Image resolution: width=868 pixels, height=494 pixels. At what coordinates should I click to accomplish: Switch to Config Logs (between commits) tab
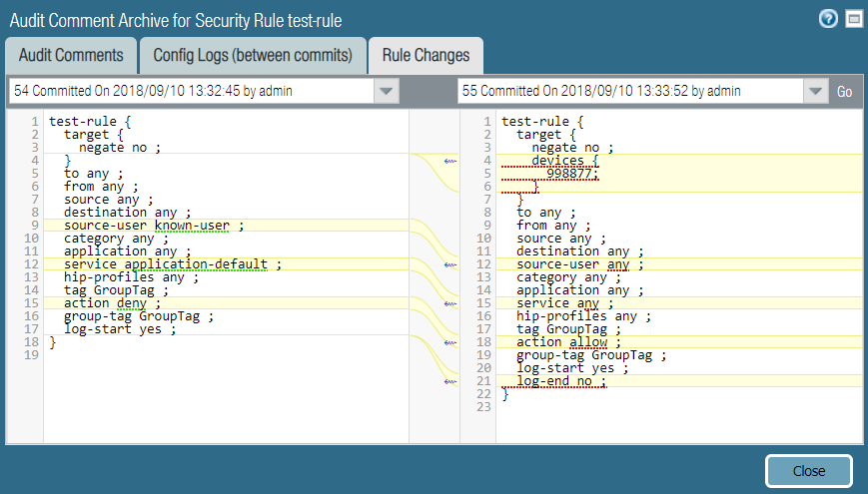252,56
